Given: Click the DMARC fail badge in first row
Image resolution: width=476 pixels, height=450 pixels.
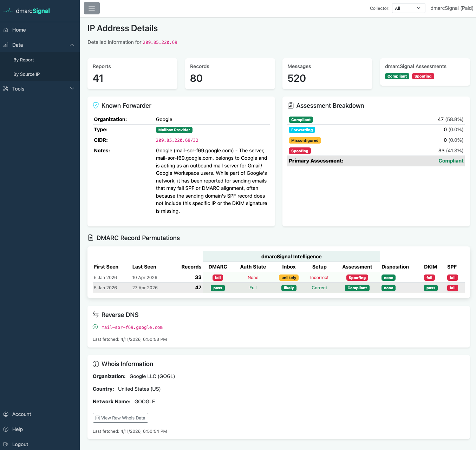Looking at the screenshot, I should point(218,278).
